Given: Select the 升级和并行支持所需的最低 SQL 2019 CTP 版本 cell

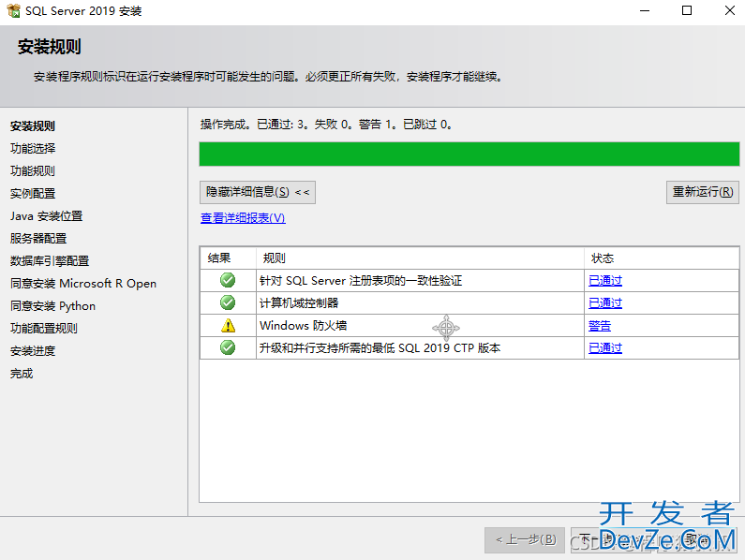Looking at the screenshot, I should click(x=420, y=348).
